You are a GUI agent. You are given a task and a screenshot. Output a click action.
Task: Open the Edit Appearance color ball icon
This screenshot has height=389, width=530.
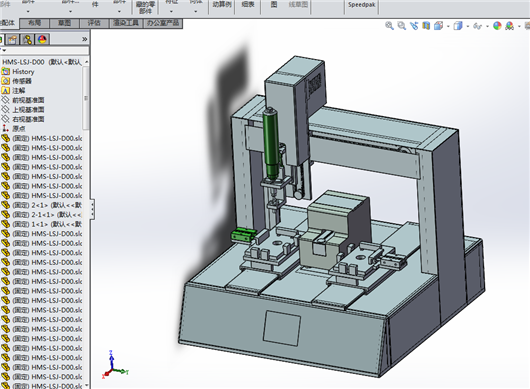click(497, 26)
